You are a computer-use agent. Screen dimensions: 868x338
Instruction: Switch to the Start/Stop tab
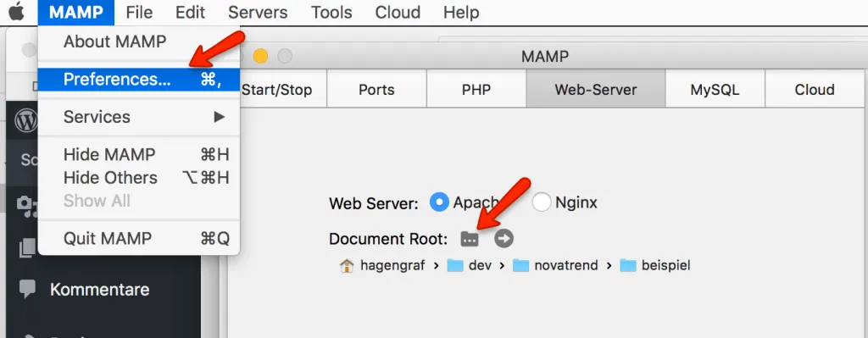[277, 89]
